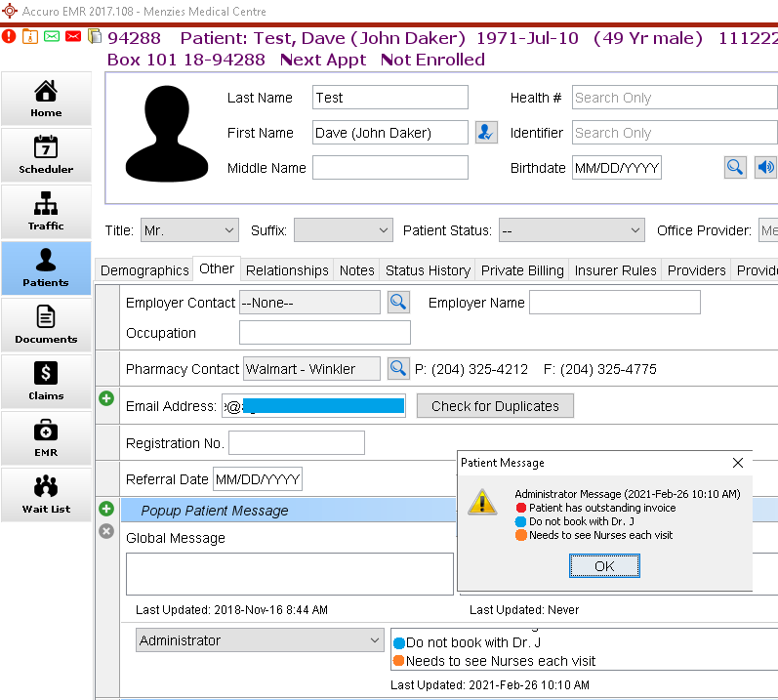Switch to the Relationships tab
This screenshot has width=778, height=700.
(287, 270)
